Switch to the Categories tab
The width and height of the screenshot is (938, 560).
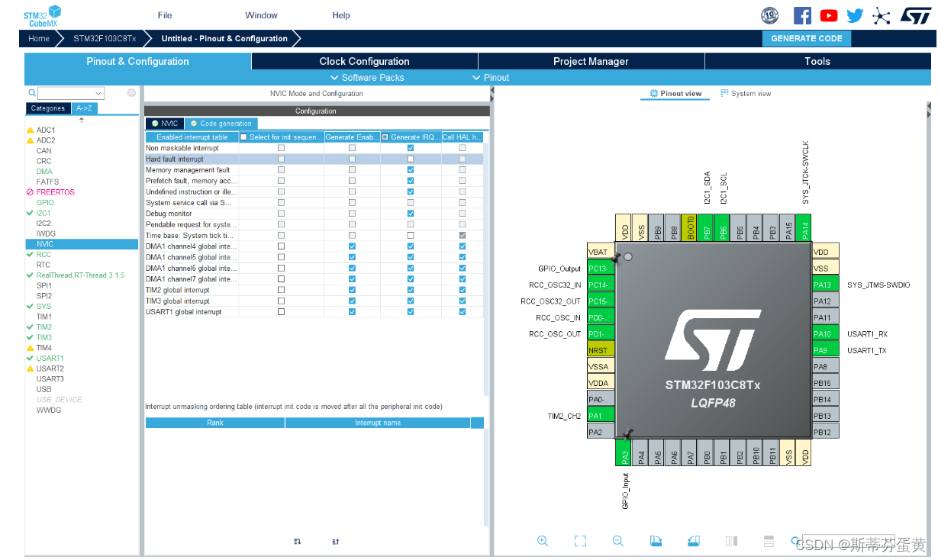(48, 108)
